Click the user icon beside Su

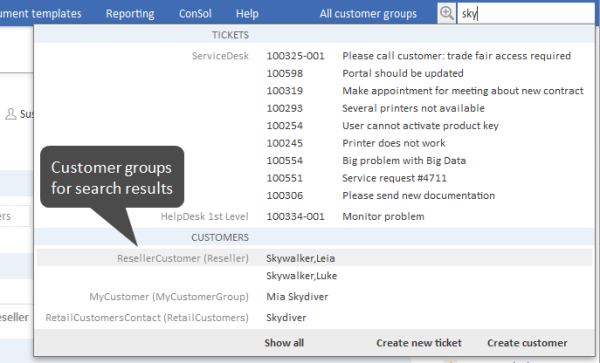pyautogui.click(x=11, y=114)
